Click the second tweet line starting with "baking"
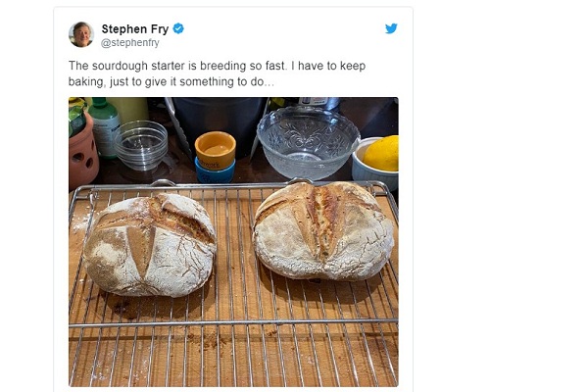The width and height of the screenshot is (588, 392). click(171, 81)
